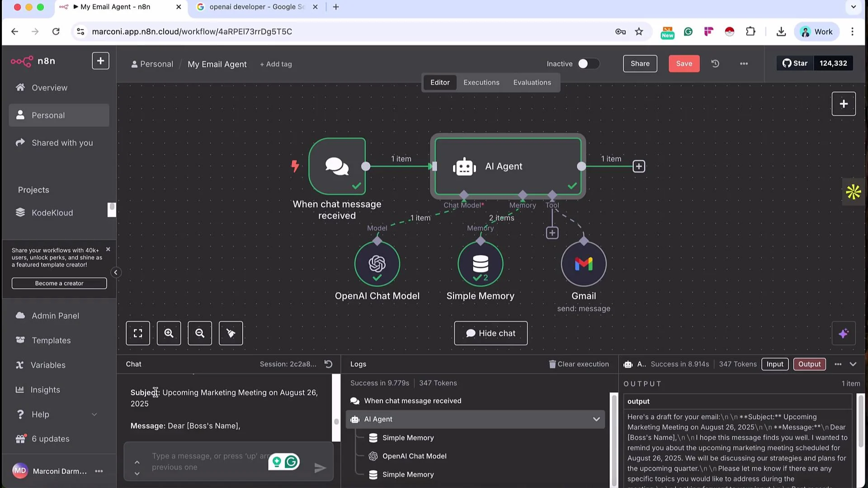
Task: Click the logs list scrollbar
Action: click(613, 439)
